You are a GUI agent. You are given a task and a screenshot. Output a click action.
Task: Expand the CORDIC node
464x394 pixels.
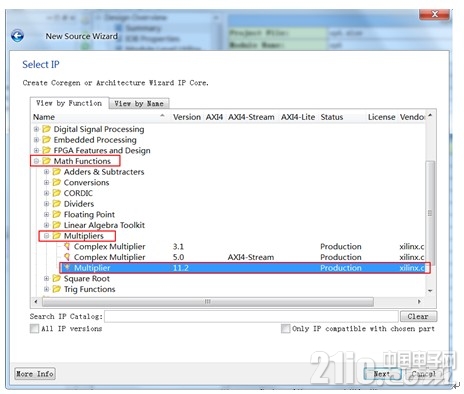tap(47, 193)
